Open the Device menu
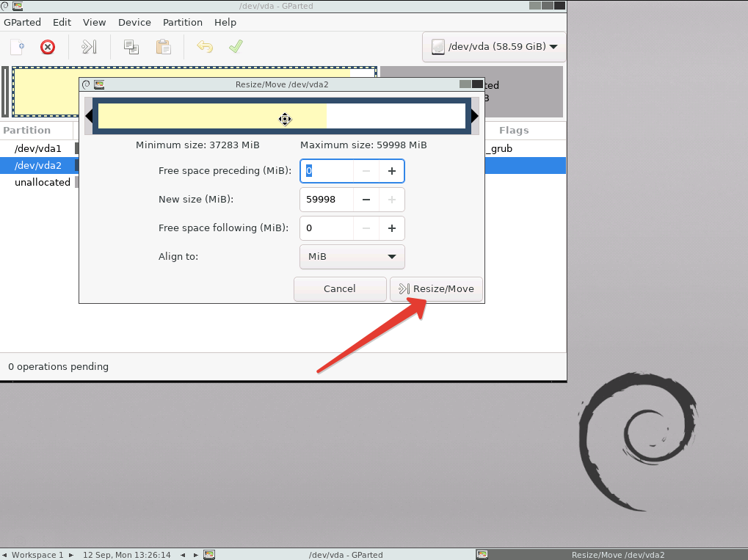The width and height of the screenshot is (748, 560). 134,22
